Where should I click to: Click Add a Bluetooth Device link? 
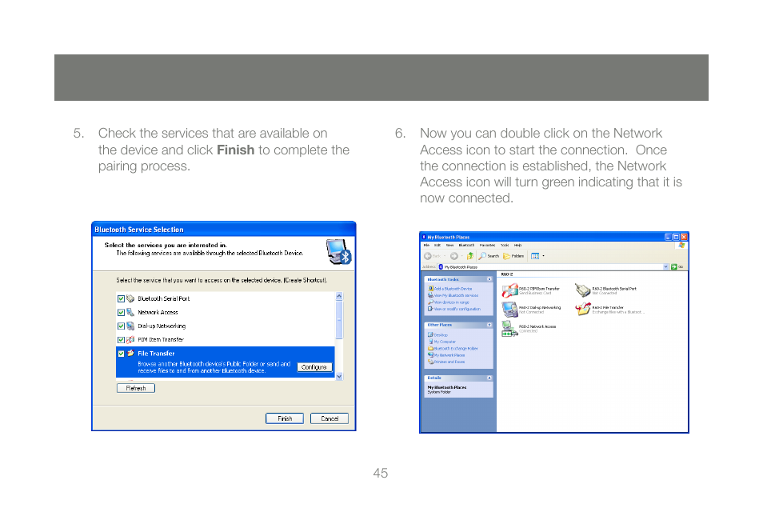click(453, 289)
